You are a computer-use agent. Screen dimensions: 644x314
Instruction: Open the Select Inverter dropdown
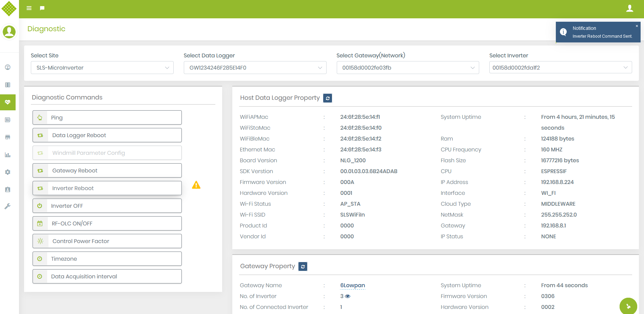coord(560,68)
